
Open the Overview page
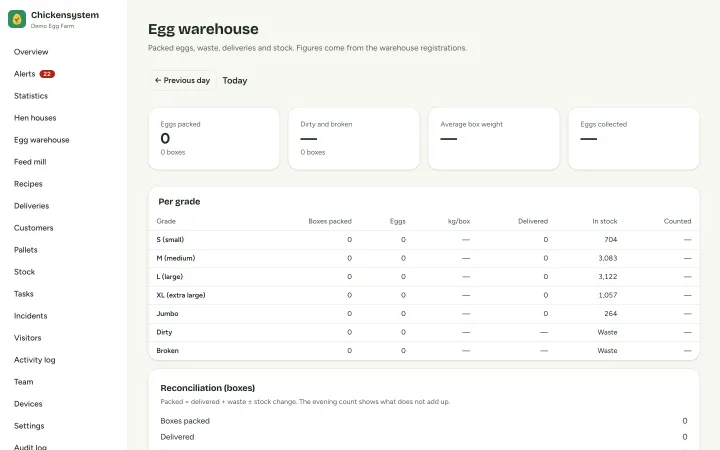[x=31, y=52]
